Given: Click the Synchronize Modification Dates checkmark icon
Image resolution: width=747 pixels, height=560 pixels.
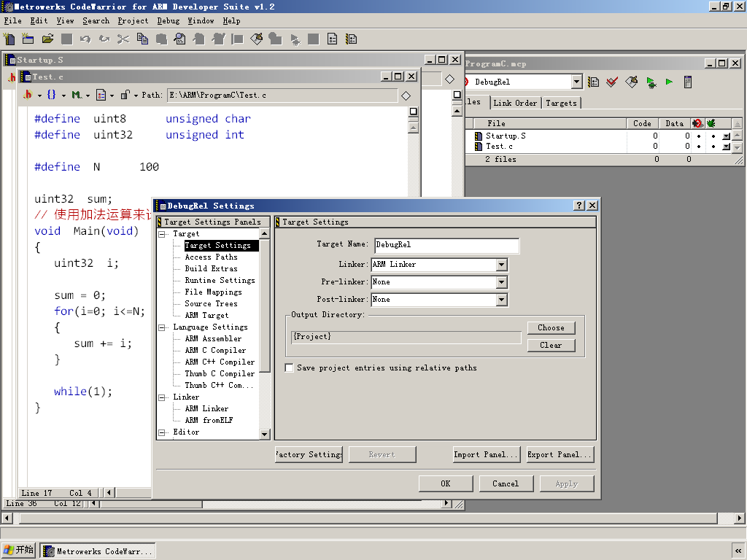Looking at the screenshot, I should click(612, 82).
